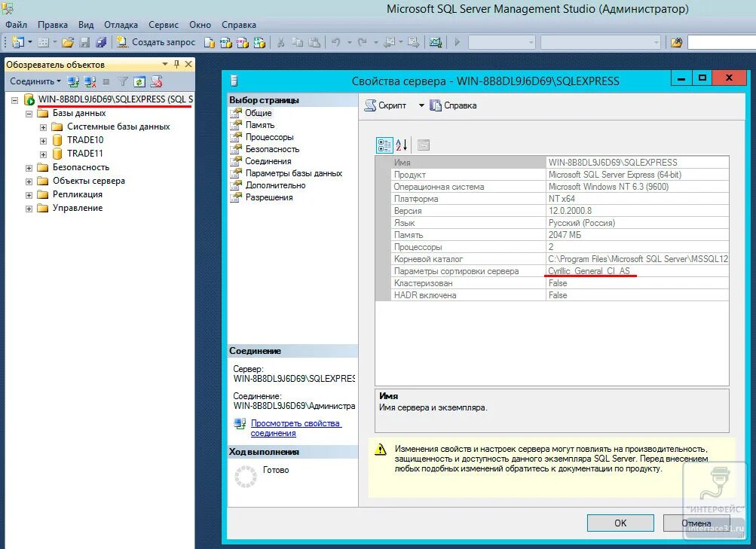This screenshot has width=756, height=549.
Task: Click the Save floppy disk icon
Action: 84,42
